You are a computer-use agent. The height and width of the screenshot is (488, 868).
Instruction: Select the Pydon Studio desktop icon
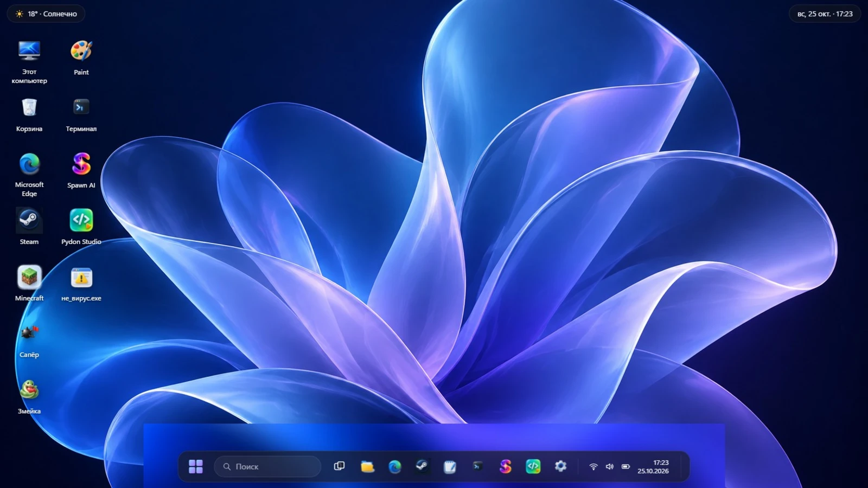click(81, 227)
